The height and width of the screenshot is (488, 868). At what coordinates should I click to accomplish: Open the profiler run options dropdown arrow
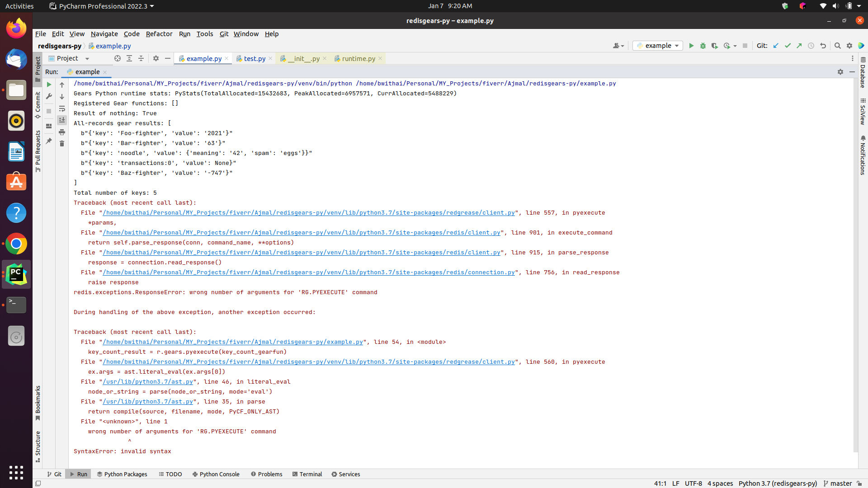tap(735, 46)
